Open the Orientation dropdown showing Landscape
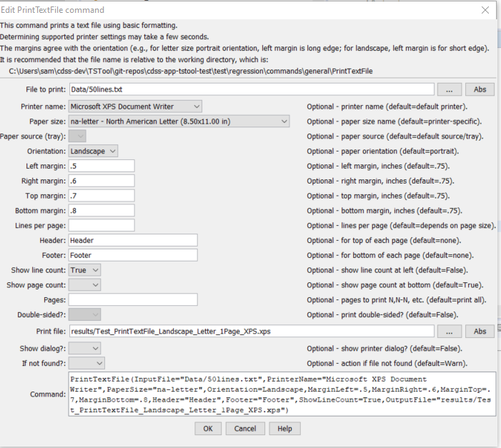Screen dimensions: 501x448 93,151
